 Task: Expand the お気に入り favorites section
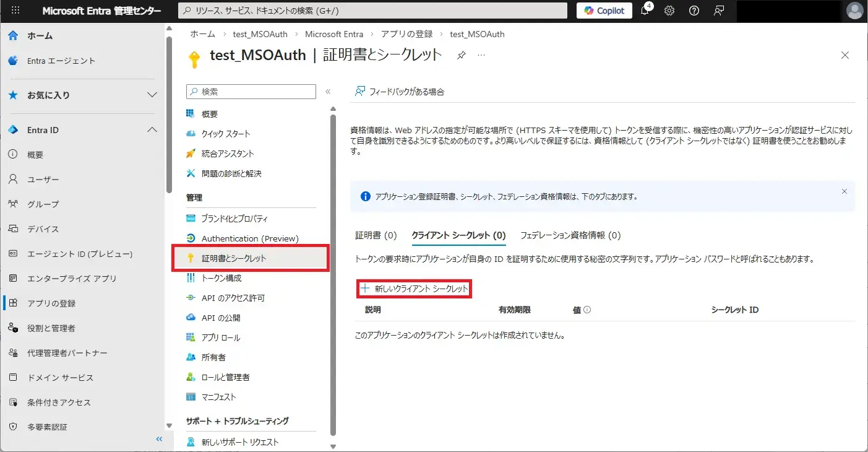click(152, 95)
